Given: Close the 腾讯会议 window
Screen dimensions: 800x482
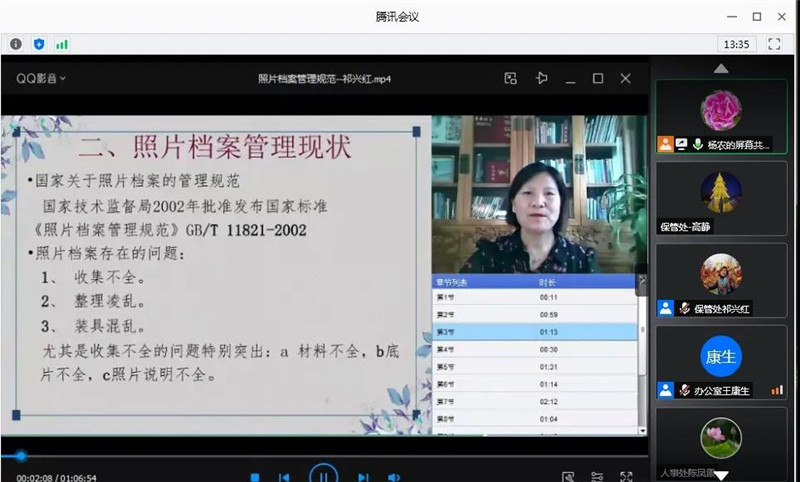Looking at the screenshot, I should click(x=782, y=17).
